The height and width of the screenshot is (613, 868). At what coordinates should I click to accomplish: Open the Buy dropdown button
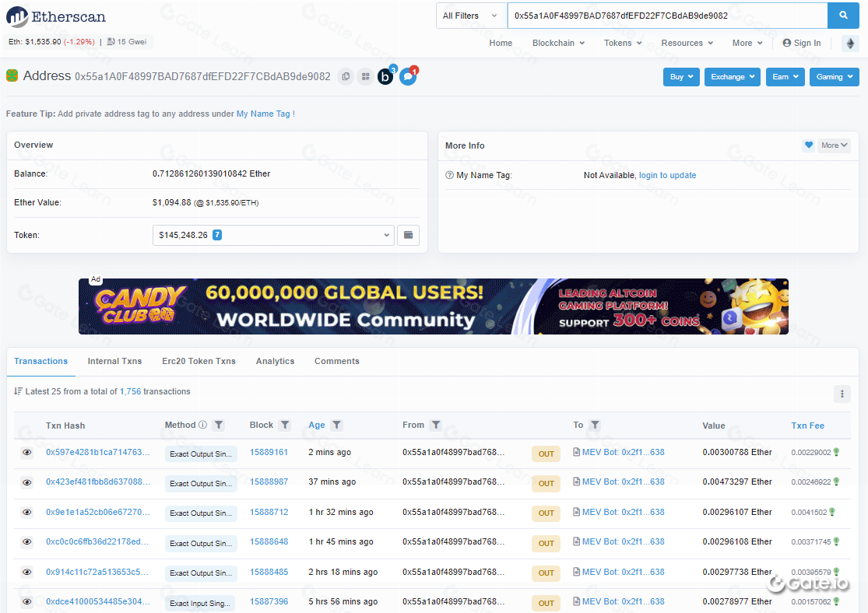[681, 77]
